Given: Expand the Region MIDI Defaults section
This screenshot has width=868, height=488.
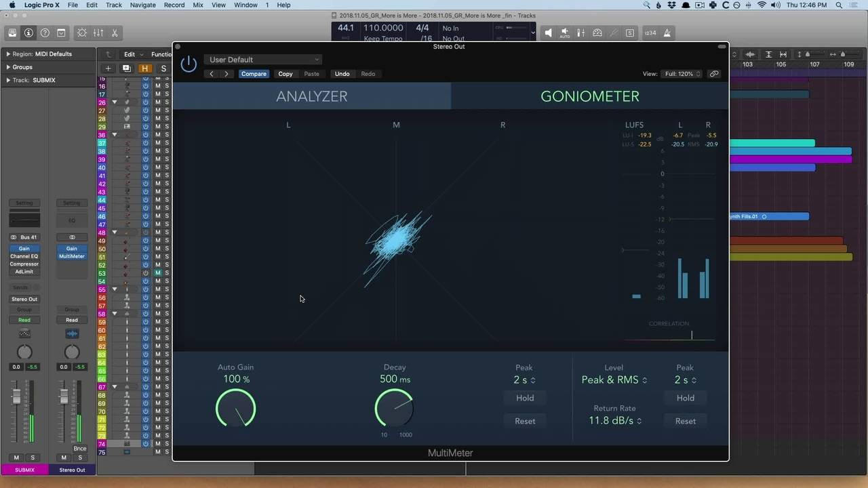Looking at the screenshot, I should tap(8, 54).
